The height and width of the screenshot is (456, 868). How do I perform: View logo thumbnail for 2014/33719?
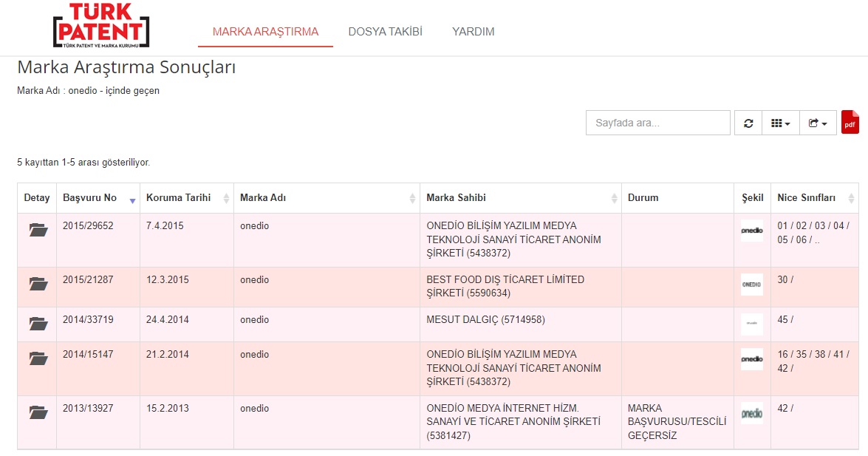tap(752, 324)
